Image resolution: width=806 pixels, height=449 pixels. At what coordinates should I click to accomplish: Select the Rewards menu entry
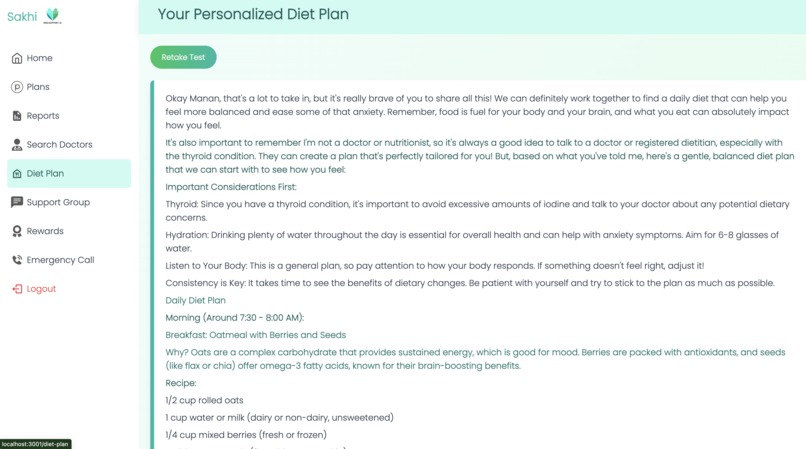69,231
